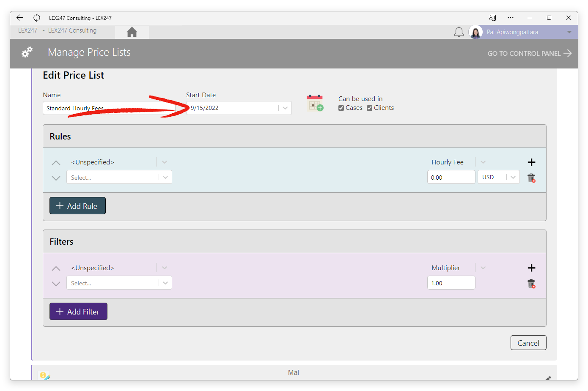Image resolution: width=588 pixels, height=391 pixels.
Task: Click the price list coin icon beside Mal
Action: pos(44,375)
